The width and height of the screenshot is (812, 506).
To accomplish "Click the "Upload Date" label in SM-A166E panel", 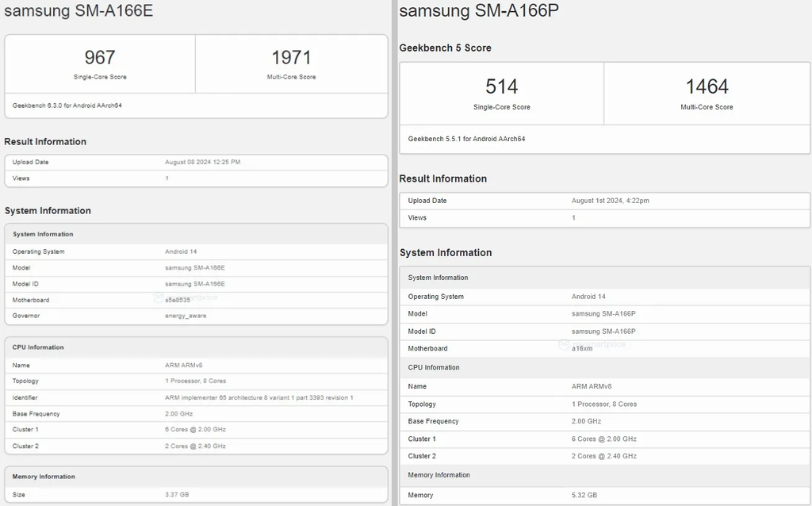I will [31, 162].
